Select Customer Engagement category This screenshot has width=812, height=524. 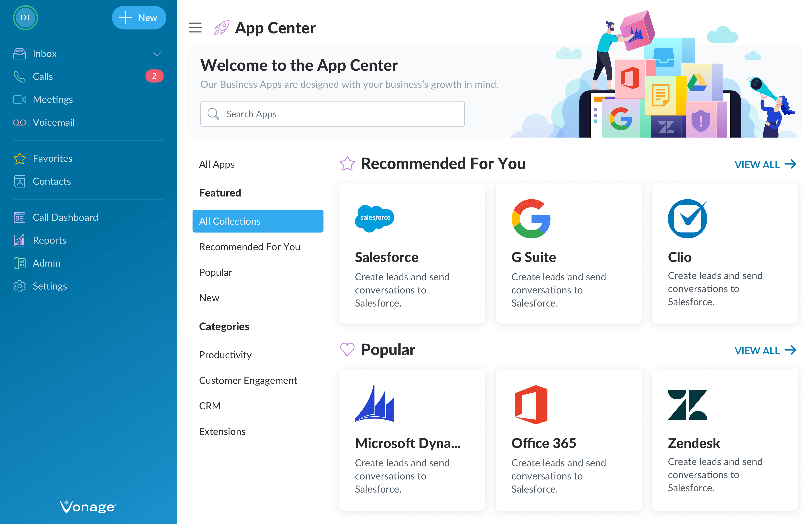click(248, 380)
